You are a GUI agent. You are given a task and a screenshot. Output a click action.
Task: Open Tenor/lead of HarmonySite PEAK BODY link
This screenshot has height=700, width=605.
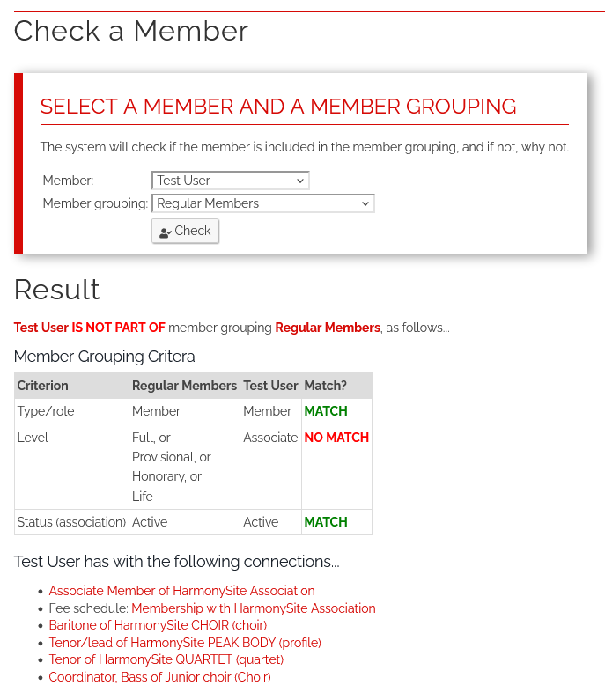coord(185,643)
